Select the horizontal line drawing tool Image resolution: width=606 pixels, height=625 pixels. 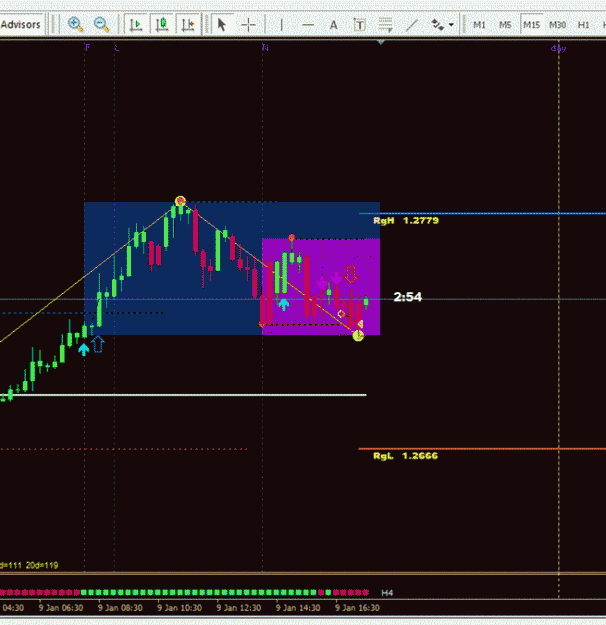[x=307, y=25]
